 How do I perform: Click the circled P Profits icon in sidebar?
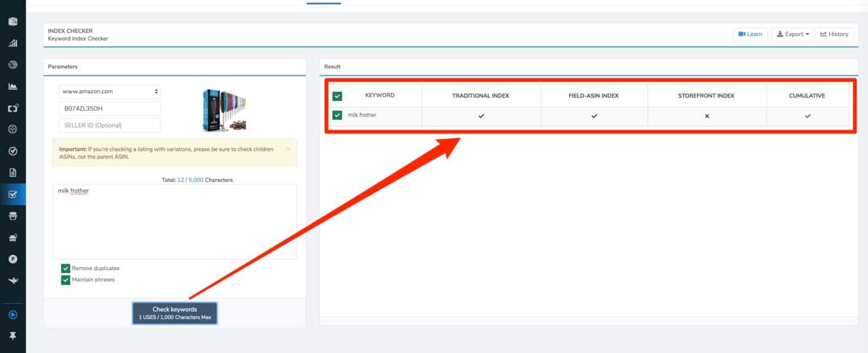[x=13, y=259]
